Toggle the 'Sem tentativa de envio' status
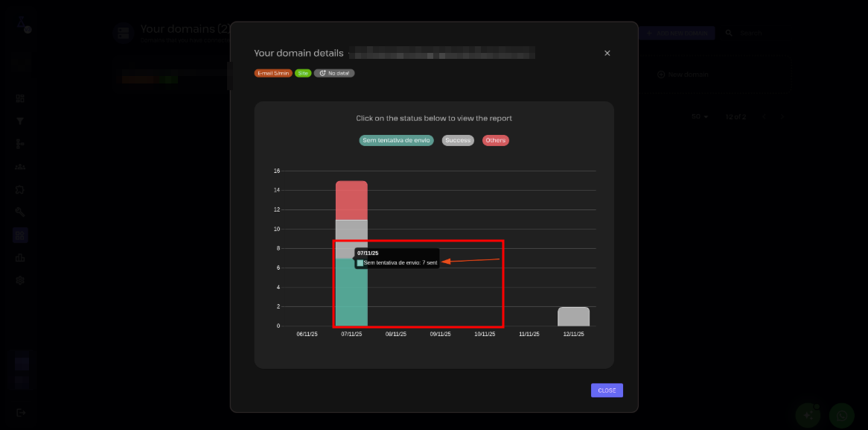868x430 pixels. point(396,140)
